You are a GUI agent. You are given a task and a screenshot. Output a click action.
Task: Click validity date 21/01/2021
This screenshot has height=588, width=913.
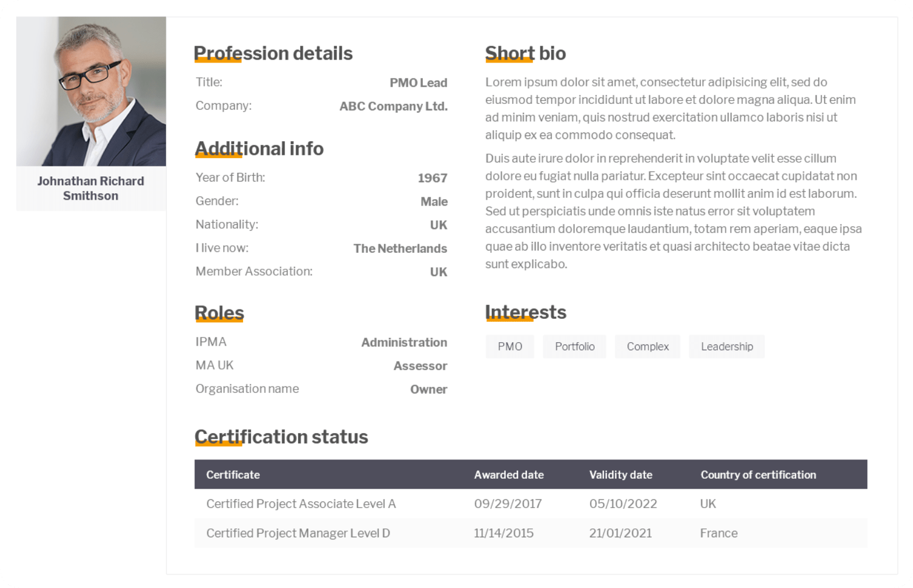coord(620,533)
